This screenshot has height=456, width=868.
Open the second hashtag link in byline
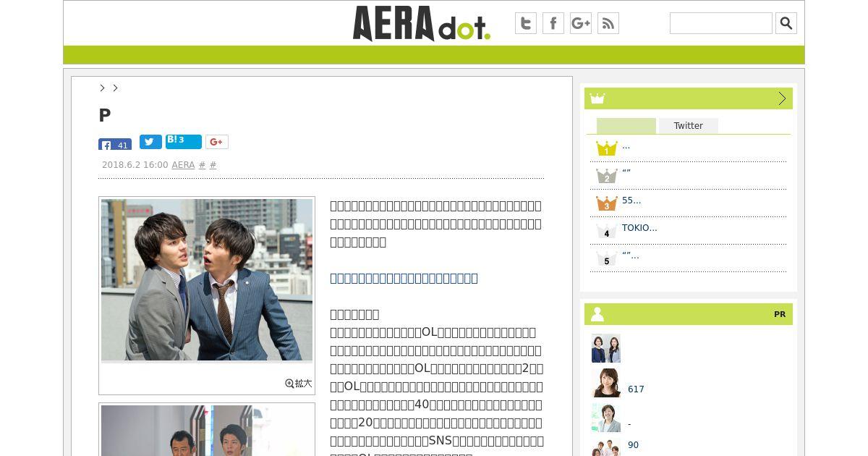pyautogui.click(x=213, y=165)
